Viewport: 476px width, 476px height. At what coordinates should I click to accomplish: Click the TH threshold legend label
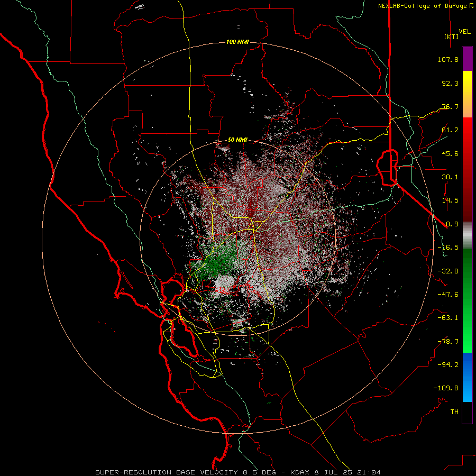tap(454, 412)
